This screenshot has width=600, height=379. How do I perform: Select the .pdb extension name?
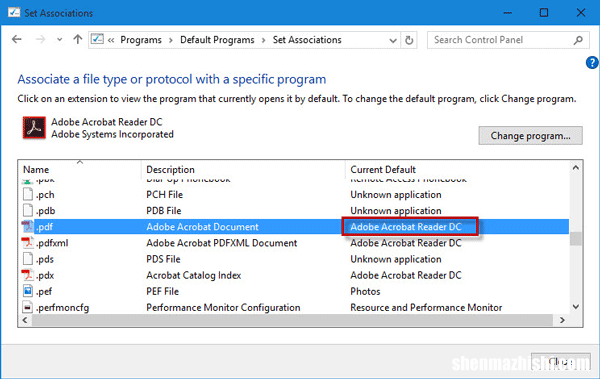click(x=46, y=211)
